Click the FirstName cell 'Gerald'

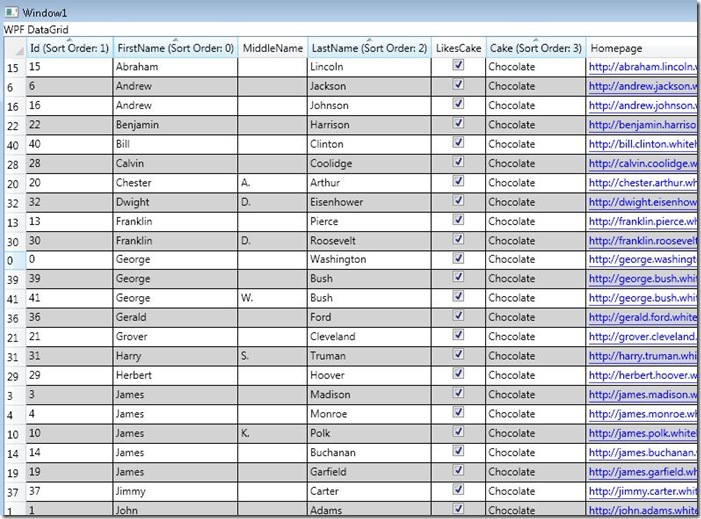tap(175, 317)
